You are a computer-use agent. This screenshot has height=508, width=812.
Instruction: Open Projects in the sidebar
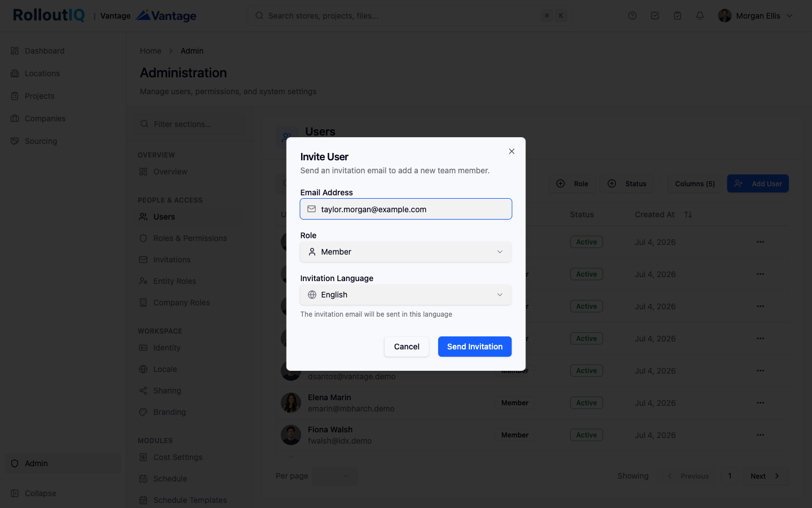click(63, 96)
